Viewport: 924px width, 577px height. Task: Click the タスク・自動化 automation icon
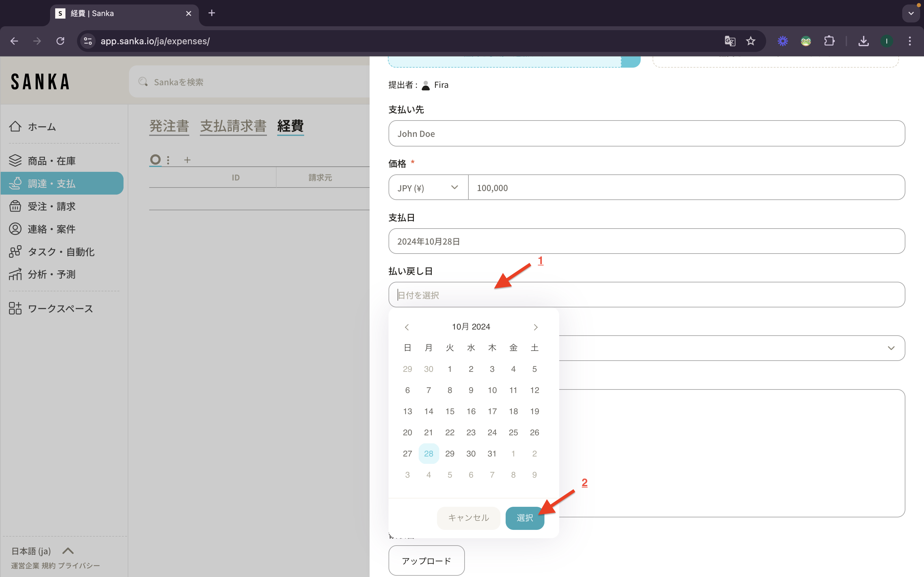coord(15,252)
